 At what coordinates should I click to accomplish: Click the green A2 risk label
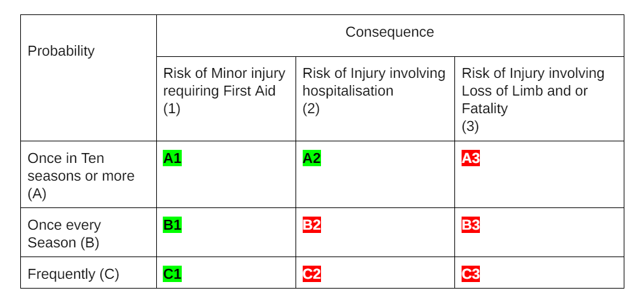[x=312, y=158]
